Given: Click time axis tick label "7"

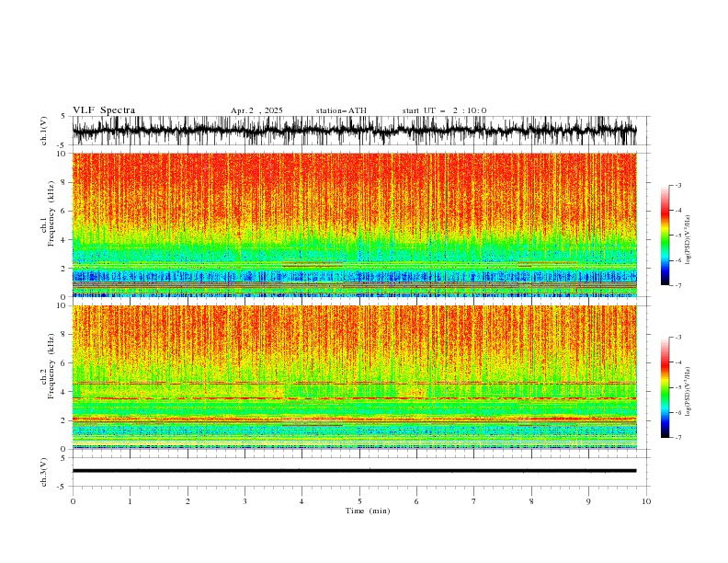Looking at the screenshot, I should point(474,501).
